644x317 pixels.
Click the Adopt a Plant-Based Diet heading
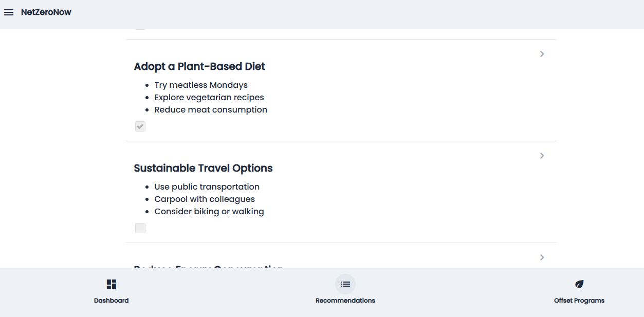tap(199, 66)
